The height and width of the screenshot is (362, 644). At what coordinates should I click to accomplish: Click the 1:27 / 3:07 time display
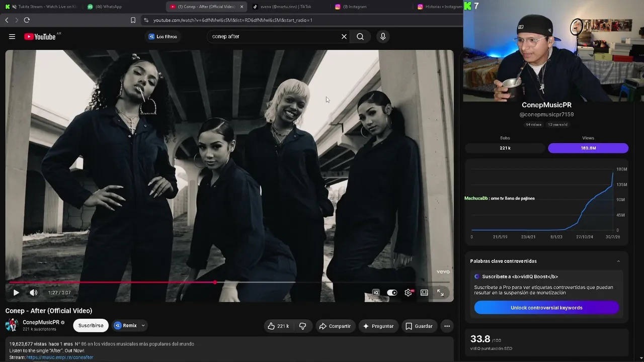click(x=59, y=293)
